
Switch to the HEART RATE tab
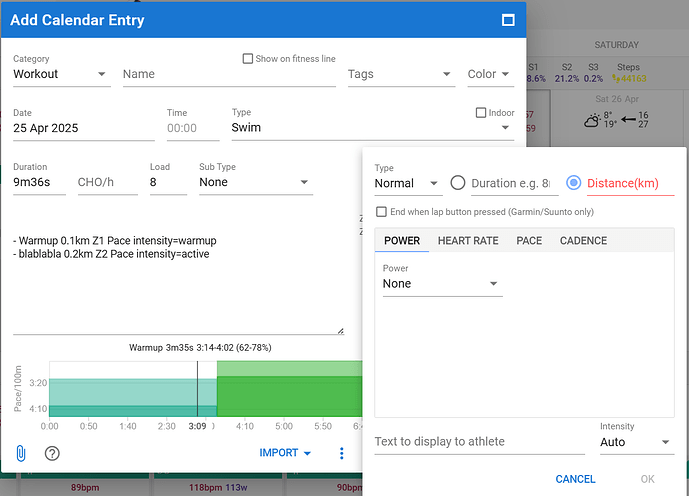coord(468,240)
